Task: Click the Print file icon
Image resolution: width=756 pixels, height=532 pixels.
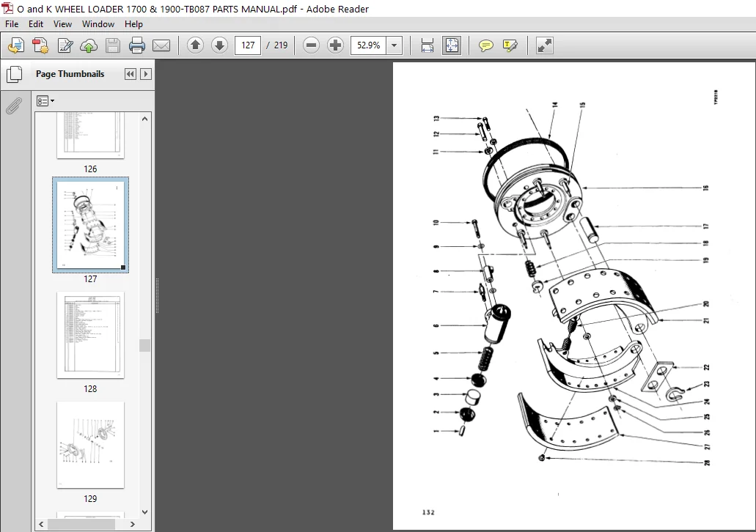Action: [137, 45]
